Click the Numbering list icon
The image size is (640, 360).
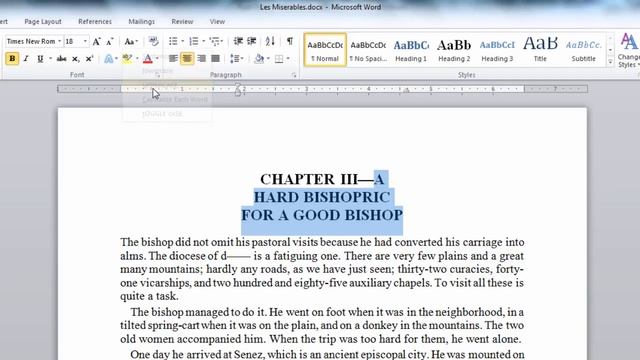tap(194, 41)
